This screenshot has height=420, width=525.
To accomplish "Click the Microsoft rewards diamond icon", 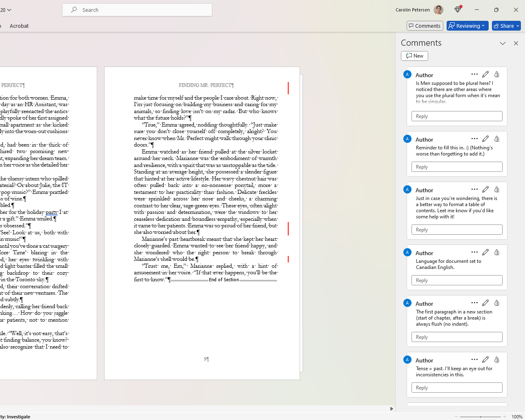I will (458, 9).
